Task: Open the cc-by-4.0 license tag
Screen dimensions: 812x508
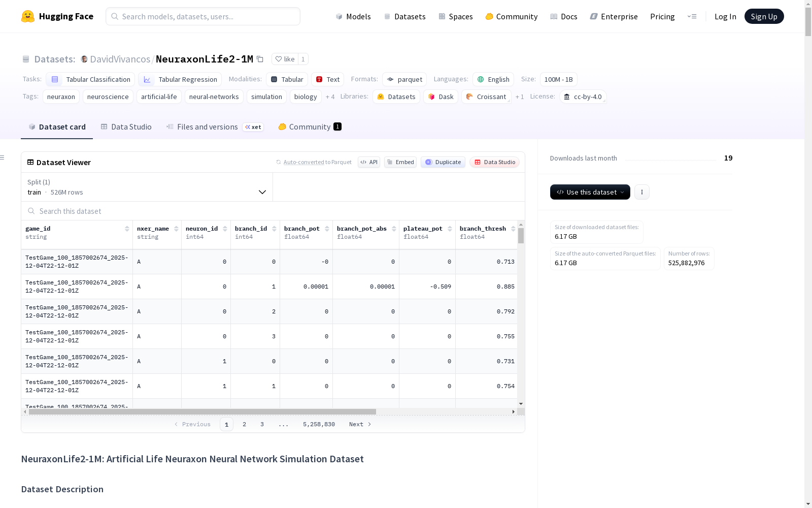Action: [x=583, y=97]
